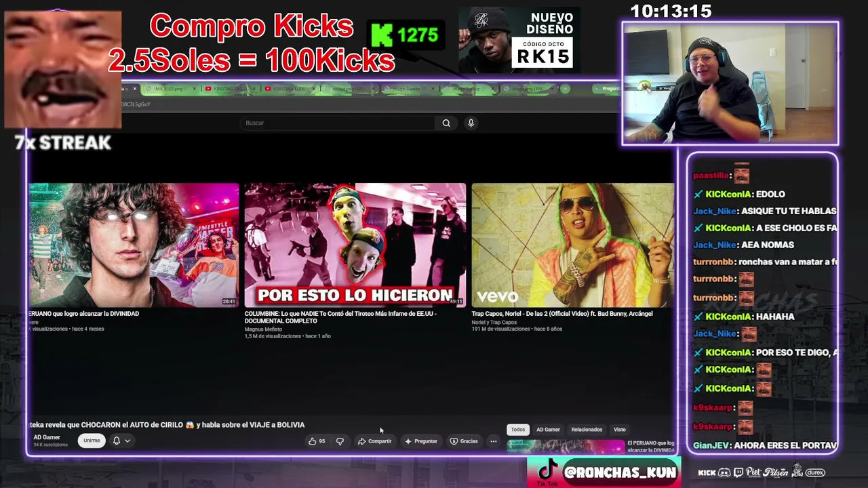Click the Pilsen logo in the sponsor bar
The height and width of the screenshot is (488, 868).
click(775, 472)
